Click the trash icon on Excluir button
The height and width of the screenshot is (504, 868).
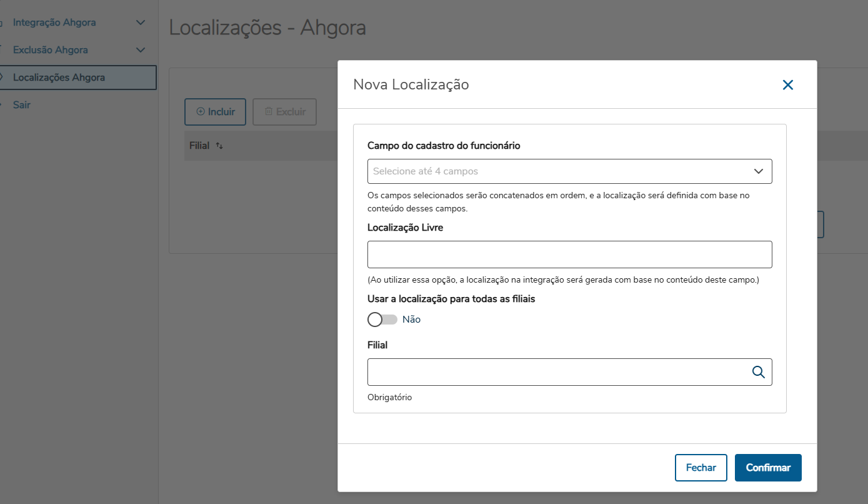[x=269, y=112]
